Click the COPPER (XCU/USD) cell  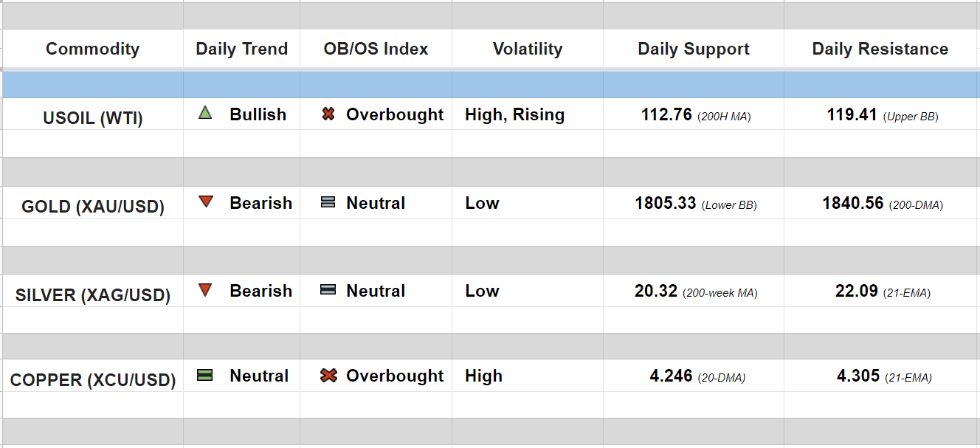click(92, 380)
